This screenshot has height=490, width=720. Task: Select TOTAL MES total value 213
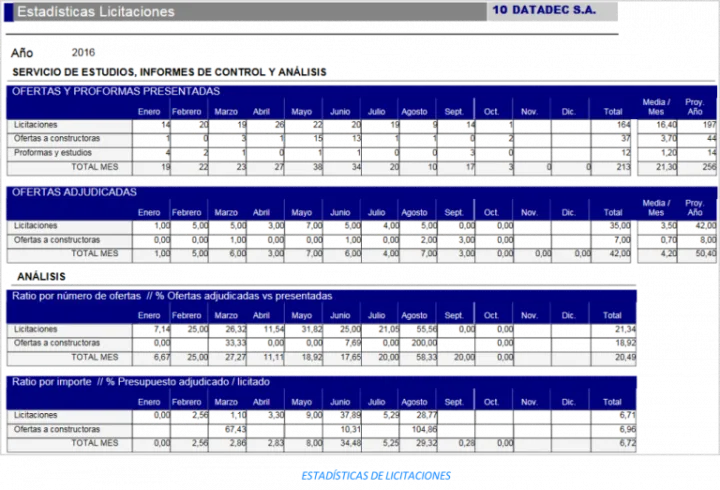point(624,167)
